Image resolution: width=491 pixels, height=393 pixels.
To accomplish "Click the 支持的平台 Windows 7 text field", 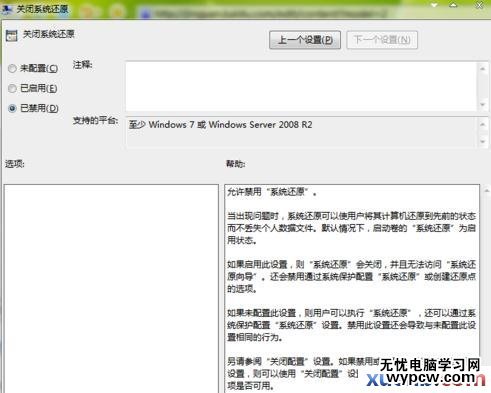I will tap(301, 132).
